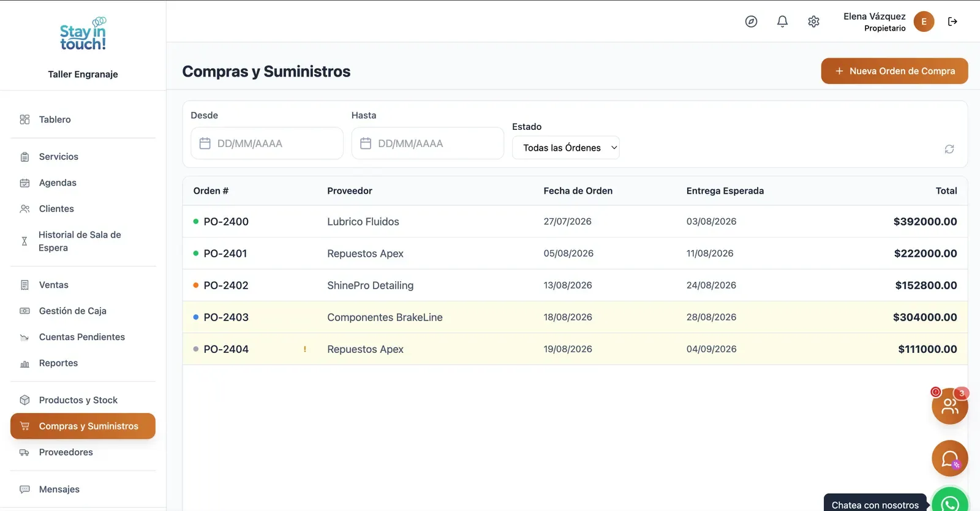Open the support chat bubble icon
980x511 pixels.
tap(949, 458)
